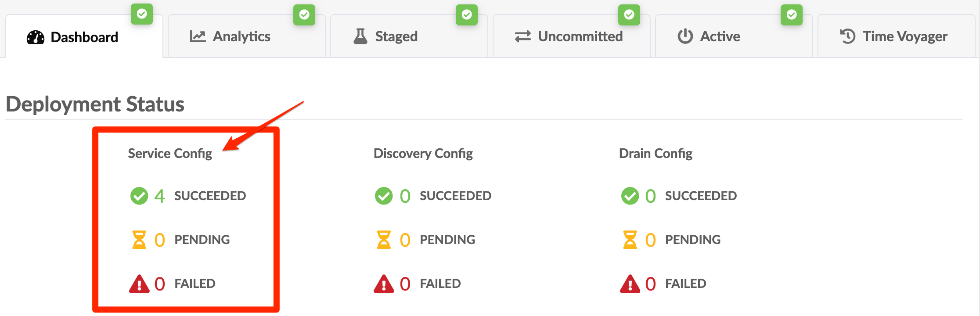The height and width of the screenshot is (316, 980).
Task: Click green check badge on Dashboard tab
Action: (142, 14)
